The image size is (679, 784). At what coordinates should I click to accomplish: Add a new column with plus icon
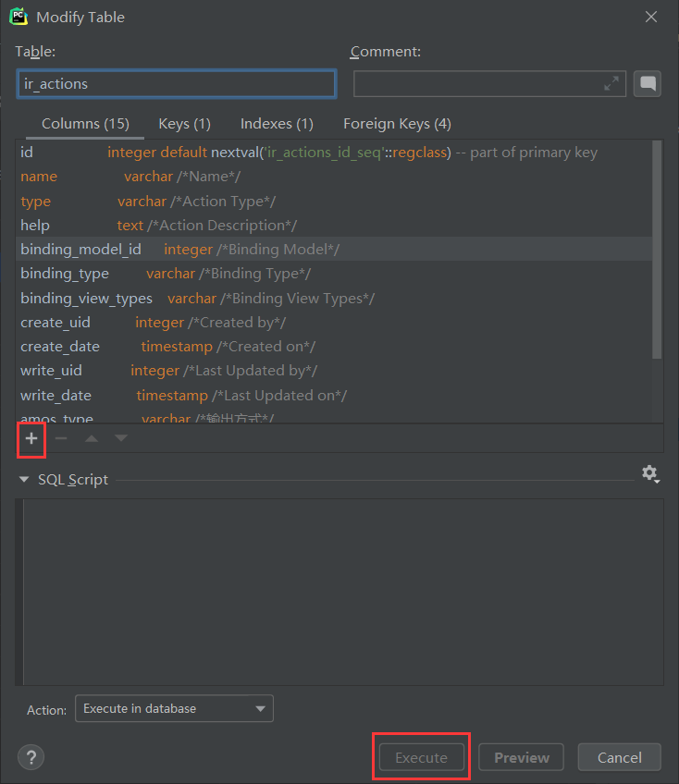coord(31,438)
